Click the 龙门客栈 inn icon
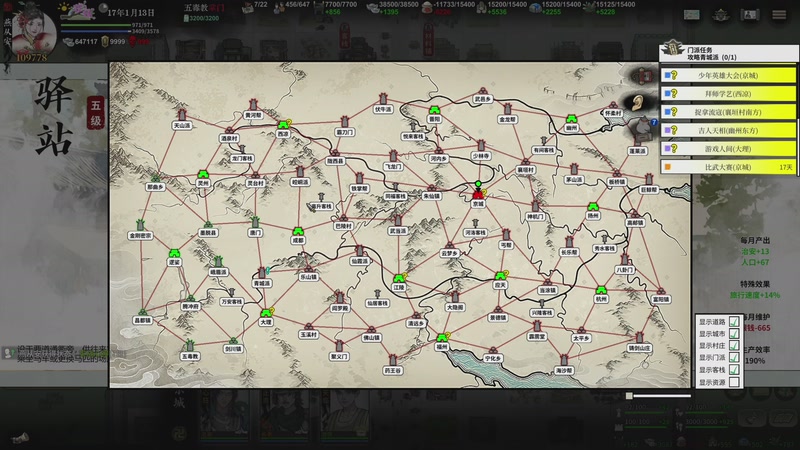The image size is (800, 450). pos(242,149)
